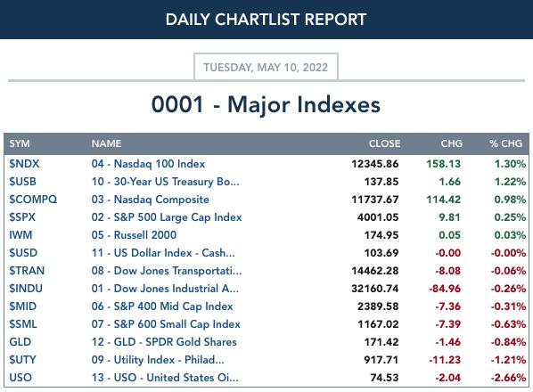Viewport: 533px width, 392px height.
Task: Select the USO United States Oil entry
Action: click(x=165, y=378)
